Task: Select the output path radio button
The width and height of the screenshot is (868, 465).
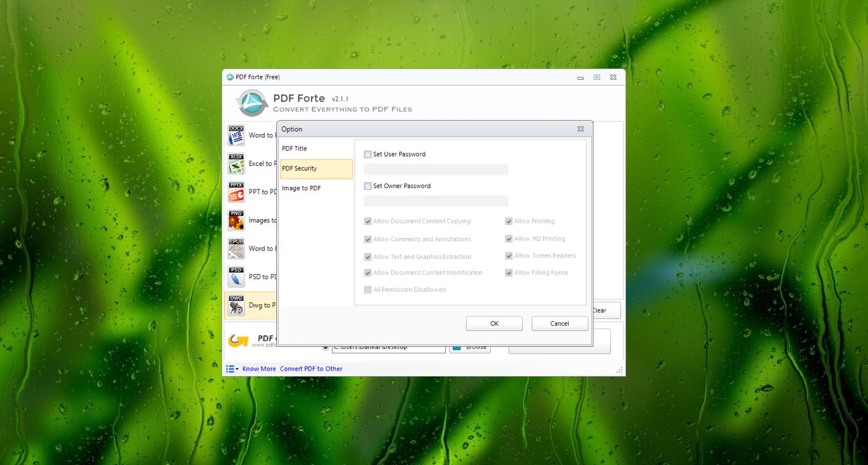Action: point(325,348)
